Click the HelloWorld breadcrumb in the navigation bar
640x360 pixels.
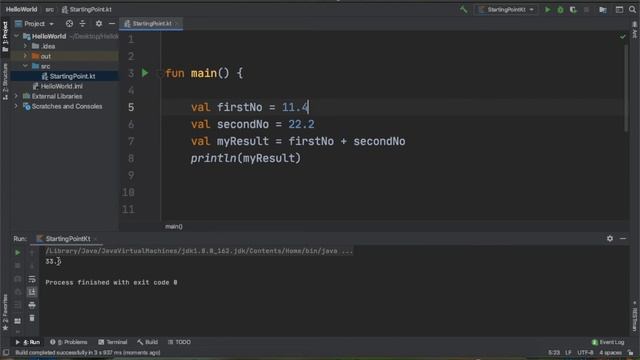click(x=21, y=9)
